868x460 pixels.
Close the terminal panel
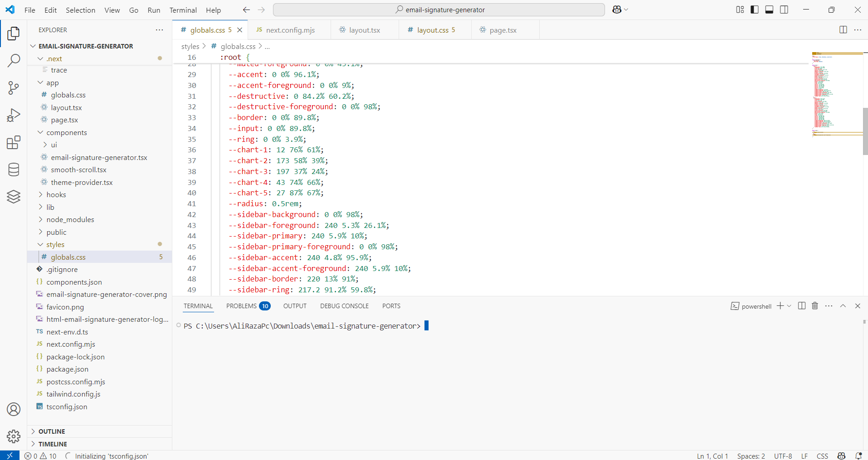pyautogui.click(x=858, y=306)
